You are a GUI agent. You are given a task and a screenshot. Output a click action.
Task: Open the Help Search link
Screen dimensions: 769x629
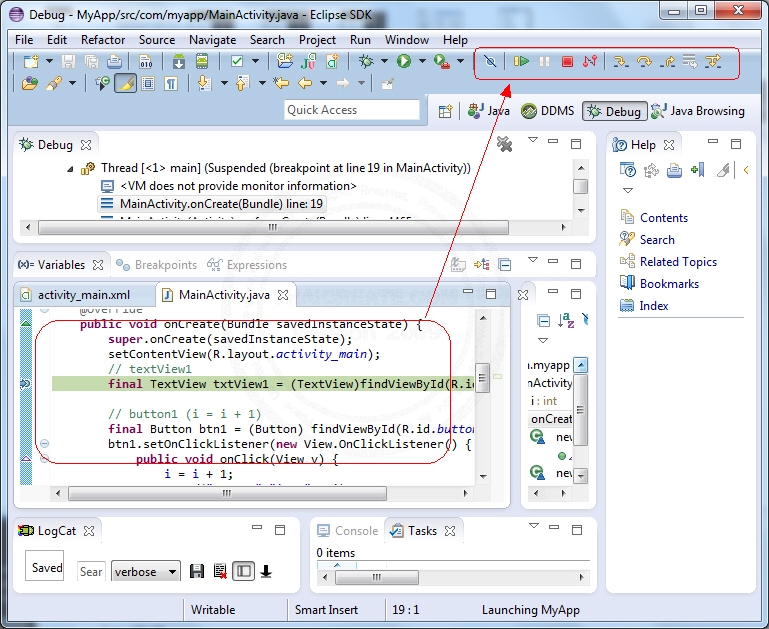657,240
